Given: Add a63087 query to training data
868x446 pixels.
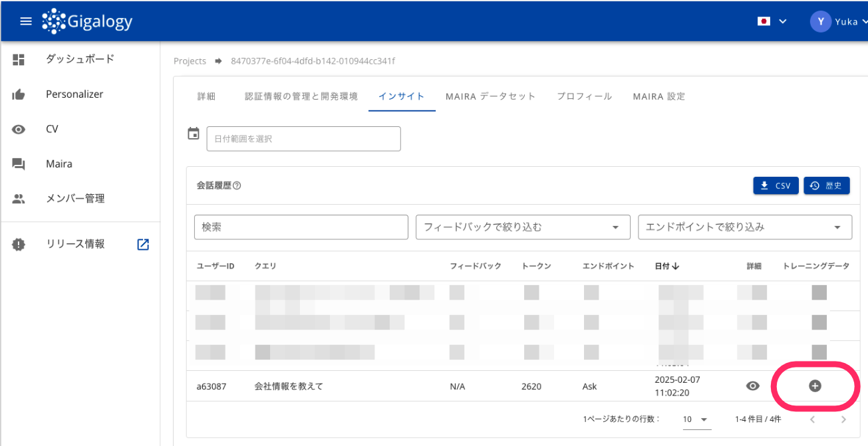Looking at the screenshot, I should tap(815, 386).
